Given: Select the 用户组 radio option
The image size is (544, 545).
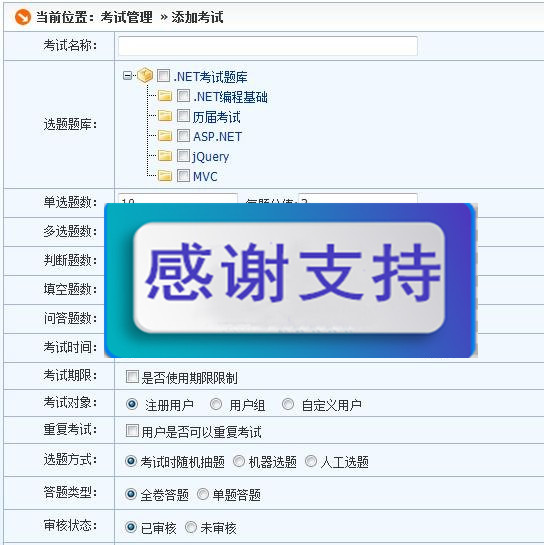Looking at the screenshot, I should coord(216,404).
